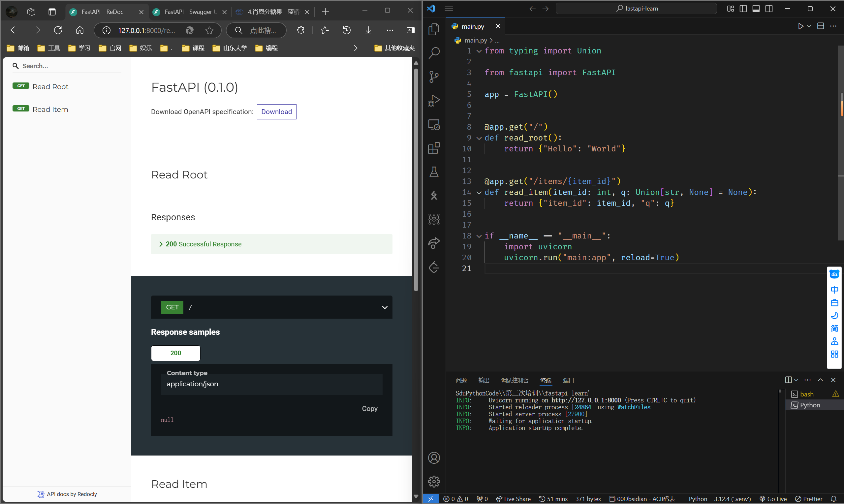Add page to favorites star
Image resolution: width=844 pixels, height=504 pixels.
[x=209, y=31]
